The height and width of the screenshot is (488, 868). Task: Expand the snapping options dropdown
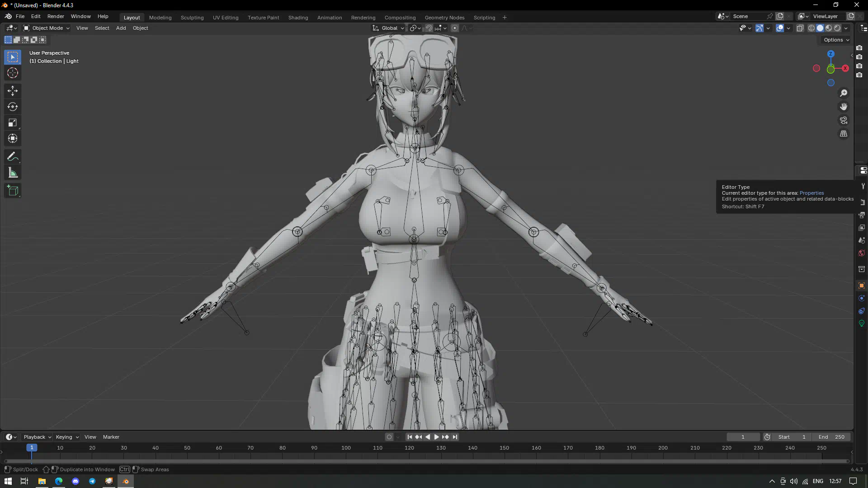pos(441,28)
